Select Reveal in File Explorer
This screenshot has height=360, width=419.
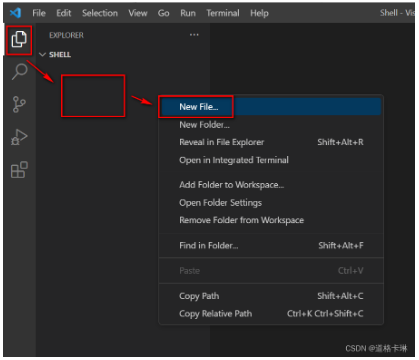coord(271,142)
